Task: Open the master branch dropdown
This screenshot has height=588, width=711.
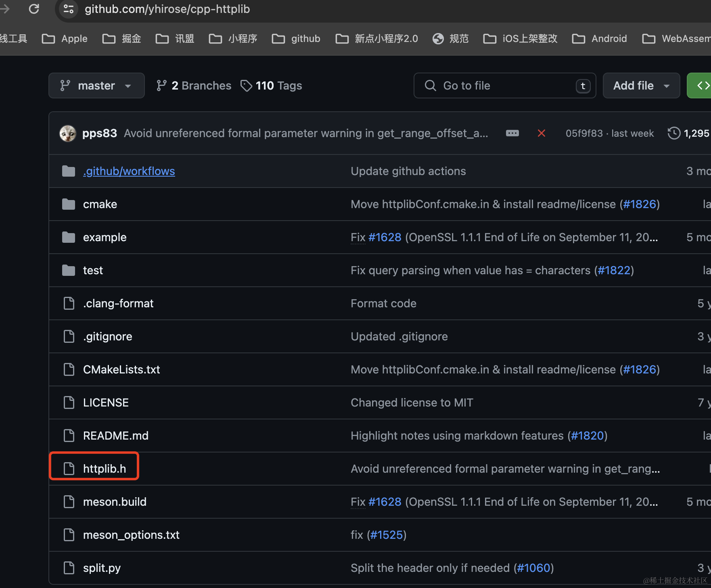Action: (x=96, y=85)
